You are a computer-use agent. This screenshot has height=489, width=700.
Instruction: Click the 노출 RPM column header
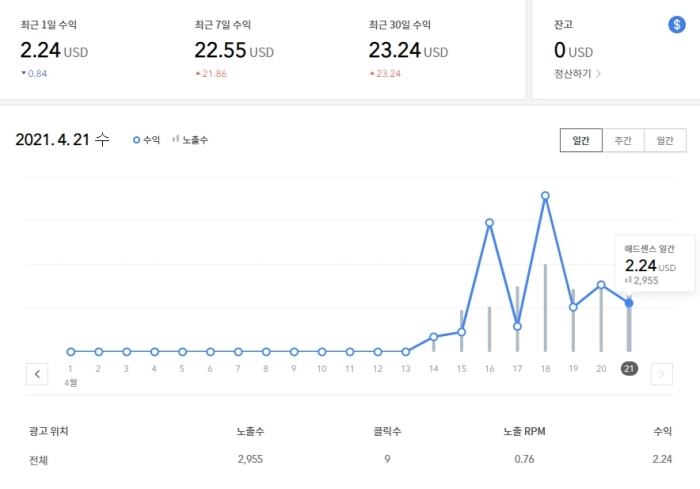click(524, 431)
